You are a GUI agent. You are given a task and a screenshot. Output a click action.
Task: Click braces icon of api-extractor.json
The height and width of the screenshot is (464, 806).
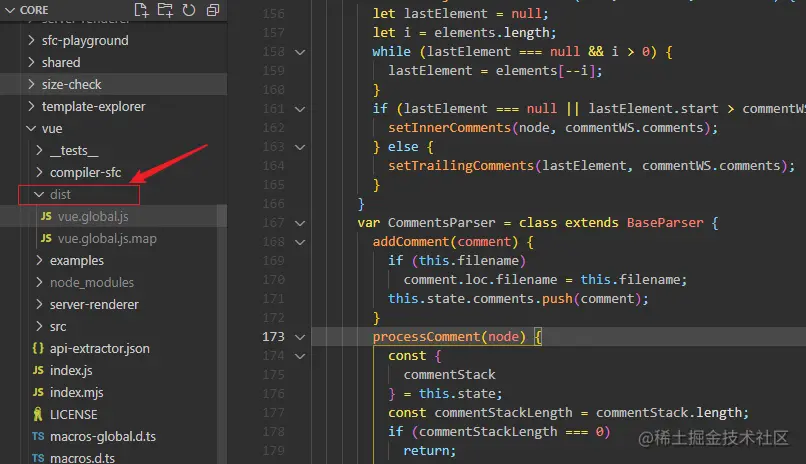tap(38, 348)
